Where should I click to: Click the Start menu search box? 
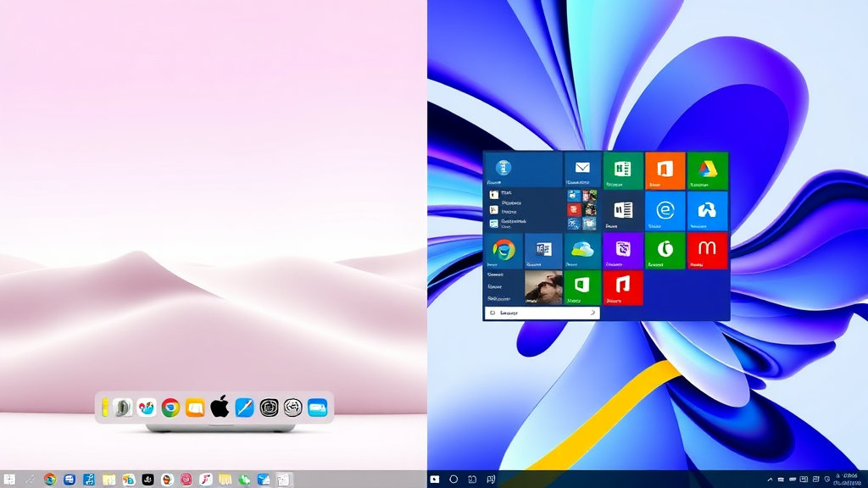point(542,313)
